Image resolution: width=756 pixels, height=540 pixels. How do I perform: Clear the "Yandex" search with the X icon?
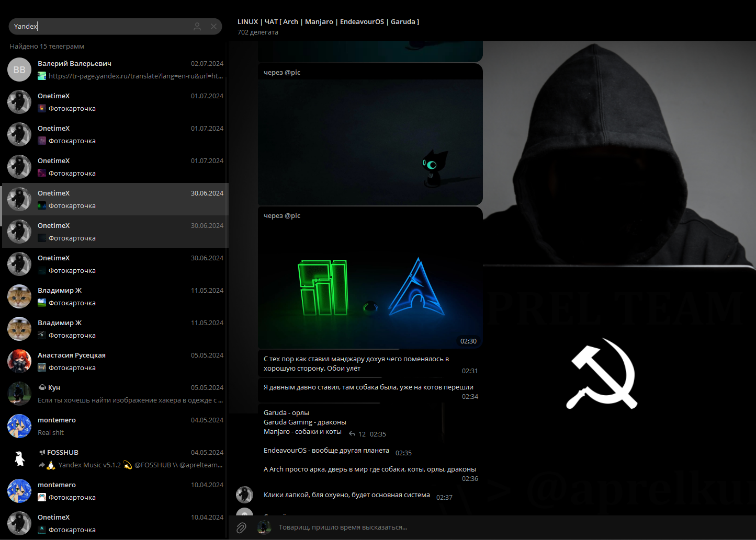tap(213, 26)
